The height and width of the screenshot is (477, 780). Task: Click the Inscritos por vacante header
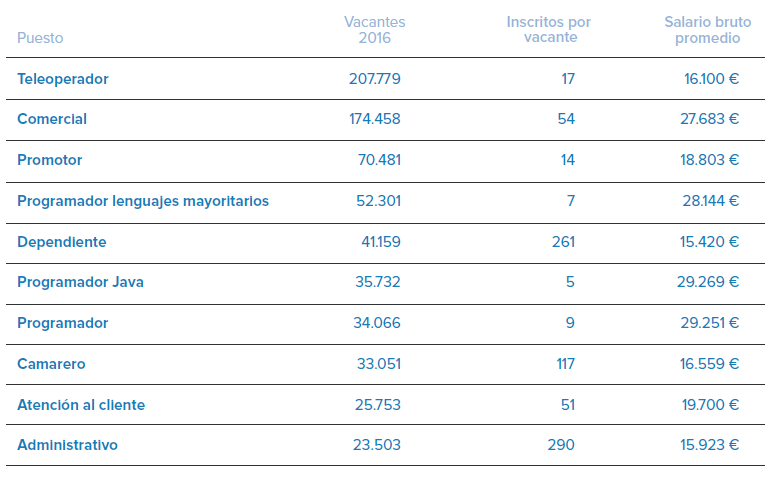549,30
